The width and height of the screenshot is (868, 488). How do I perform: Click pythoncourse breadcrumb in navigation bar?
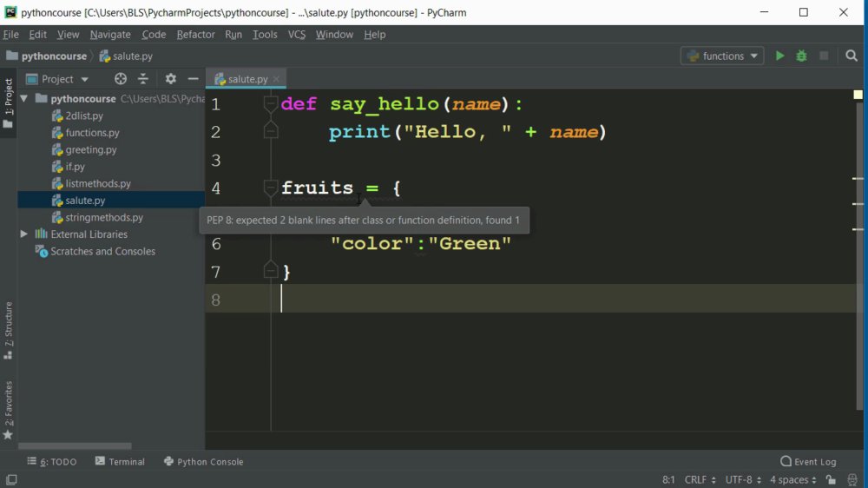[47, 56]
